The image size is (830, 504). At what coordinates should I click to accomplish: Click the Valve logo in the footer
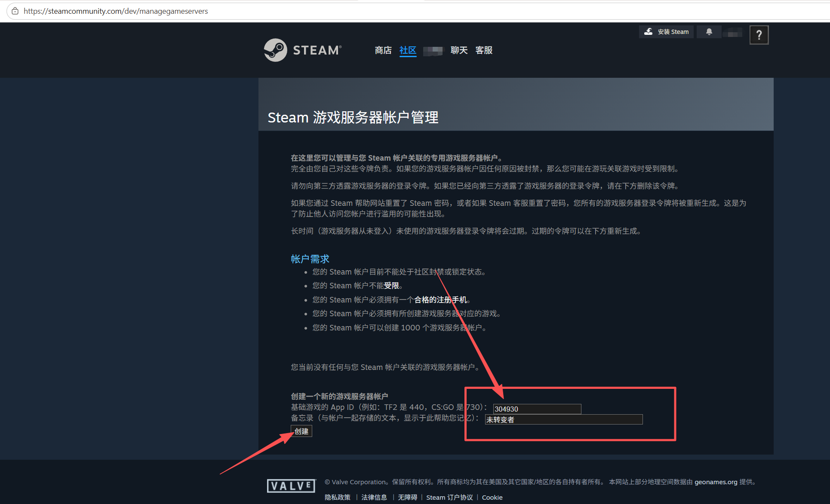click(x=291, y=486)
